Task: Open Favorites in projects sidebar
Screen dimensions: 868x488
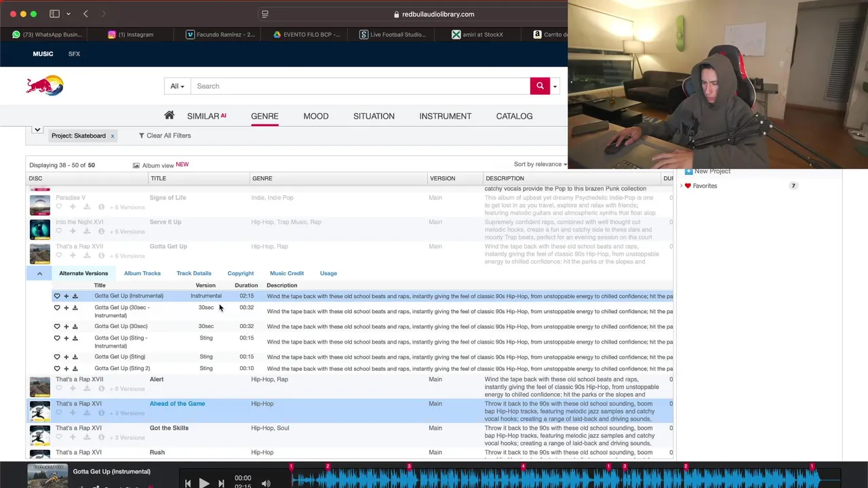Action: [705, 186]
